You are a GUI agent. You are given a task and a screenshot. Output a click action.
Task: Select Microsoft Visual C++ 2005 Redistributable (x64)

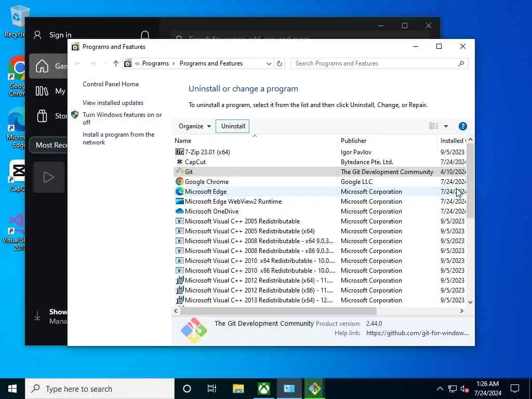tap(319, 231)
